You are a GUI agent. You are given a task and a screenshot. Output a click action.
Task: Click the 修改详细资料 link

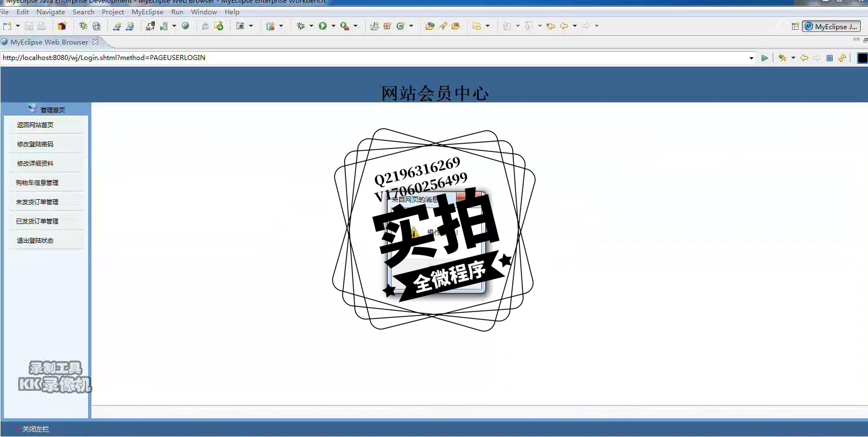click(35, 163)
